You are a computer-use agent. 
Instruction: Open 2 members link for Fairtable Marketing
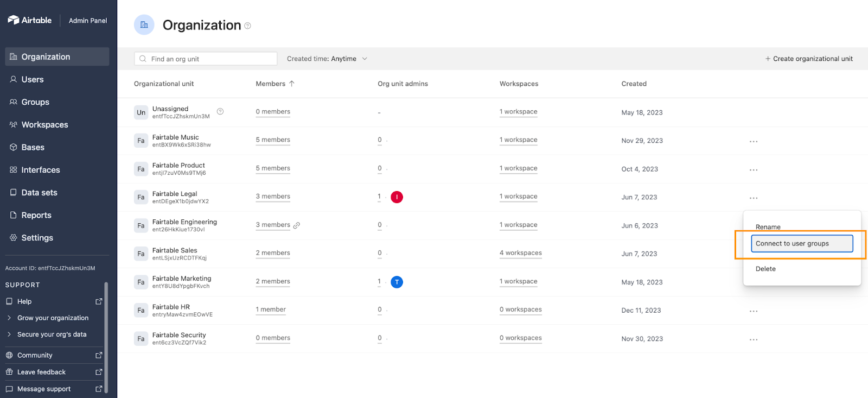[273, 281]
